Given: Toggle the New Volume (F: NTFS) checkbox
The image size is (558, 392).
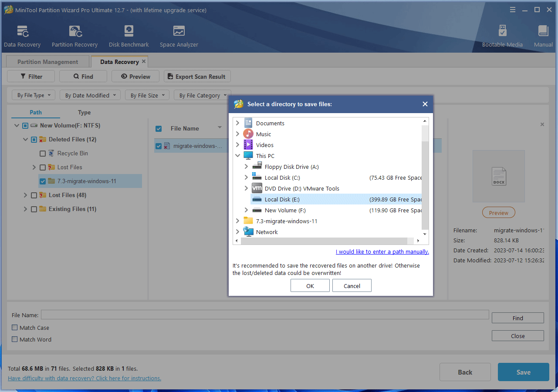Looking at the screenshot, I should coord(25,125).
